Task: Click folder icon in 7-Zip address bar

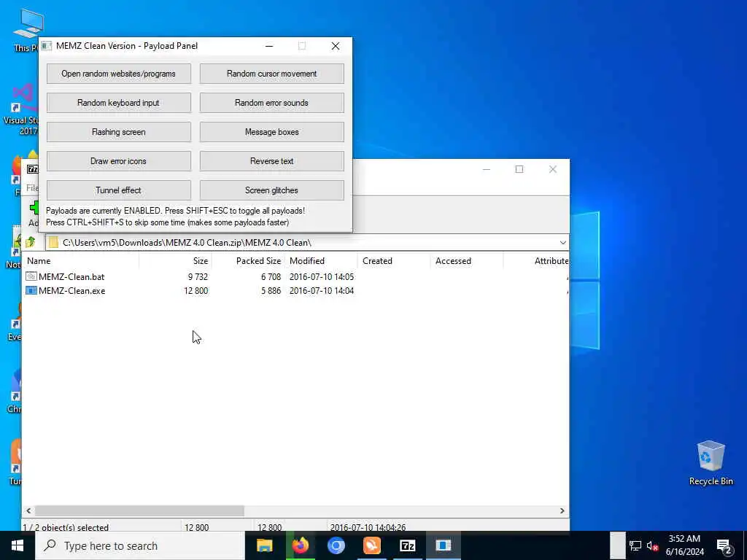Action: (x=53, y=242)
